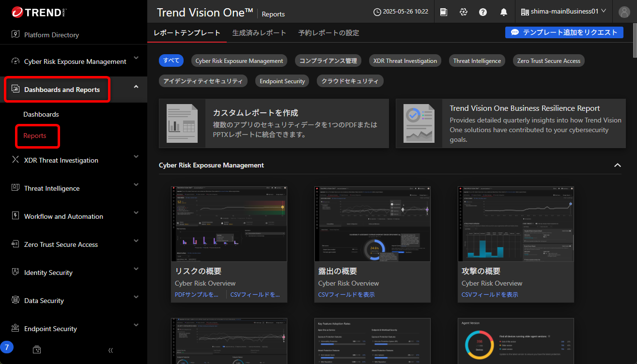Filter by Zero Trust Secure Access chip
Viewport: 637px width, 364px height.
[x=549, y=61]
